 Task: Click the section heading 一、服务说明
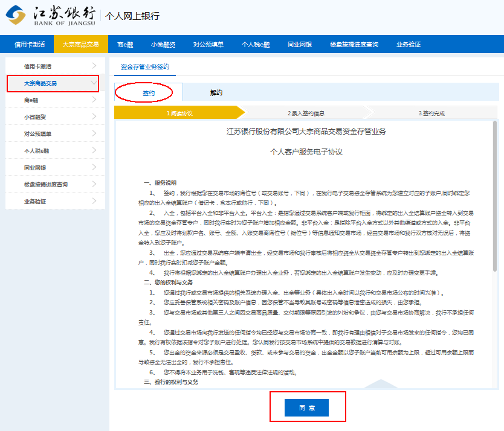coord(160,183)
